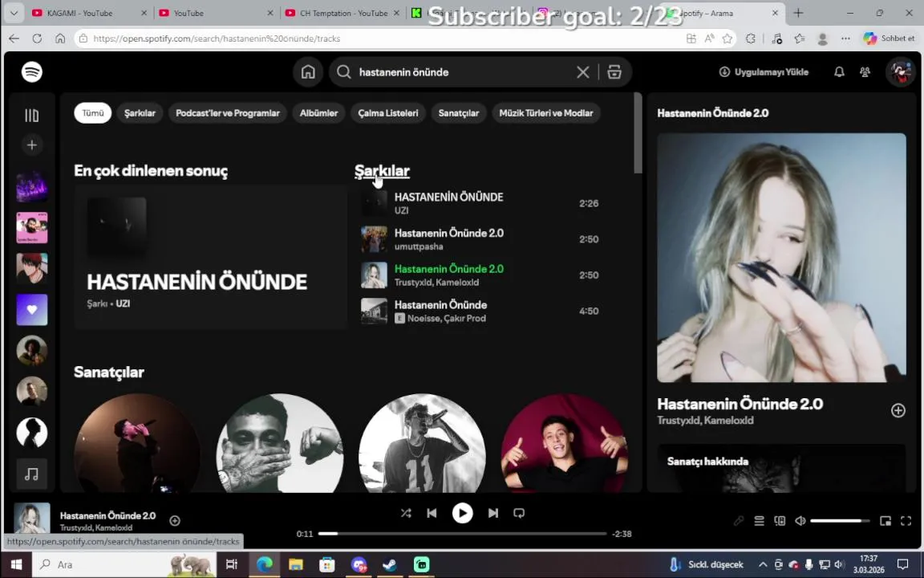
Task: Show hidden system tray icons chevron
Action: pyautogui.click(x=763, y=564)
